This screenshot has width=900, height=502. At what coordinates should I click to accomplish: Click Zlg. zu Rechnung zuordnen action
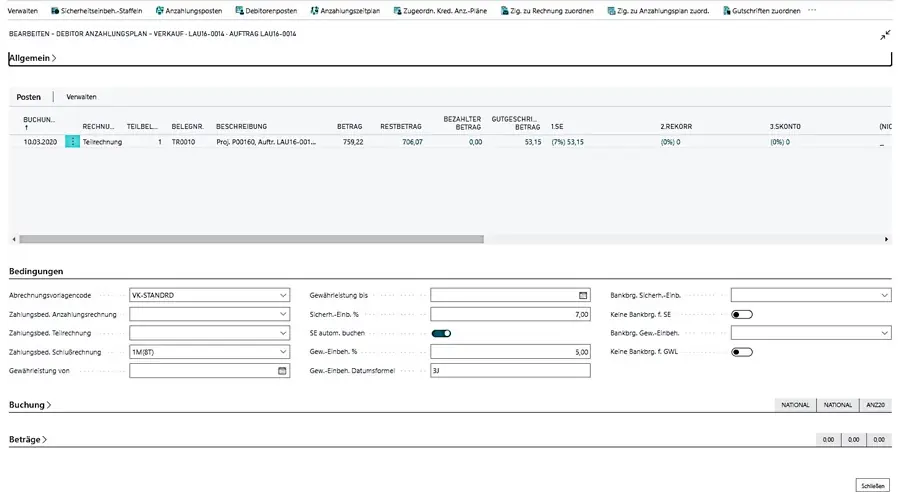click(547, 11)
